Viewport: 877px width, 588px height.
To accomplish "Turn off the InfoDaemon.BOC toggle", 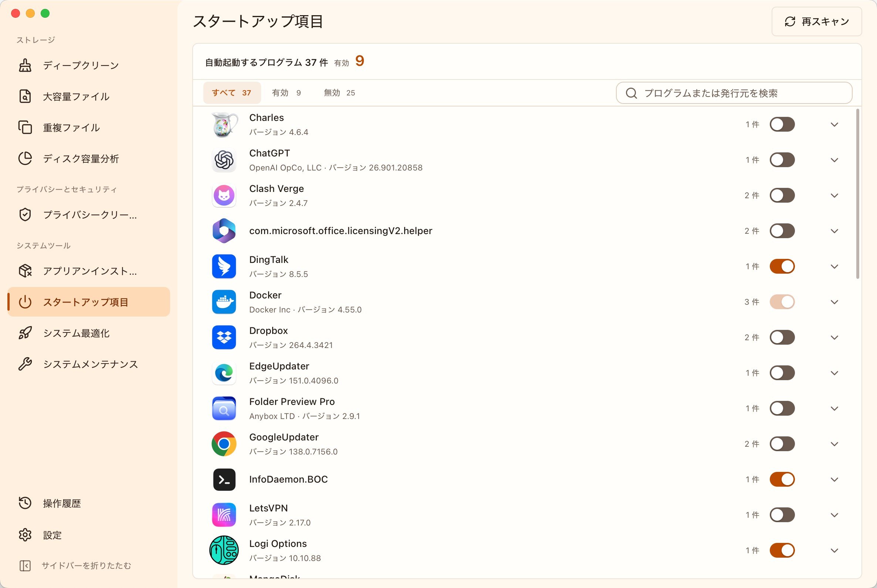I will point(782,480).
